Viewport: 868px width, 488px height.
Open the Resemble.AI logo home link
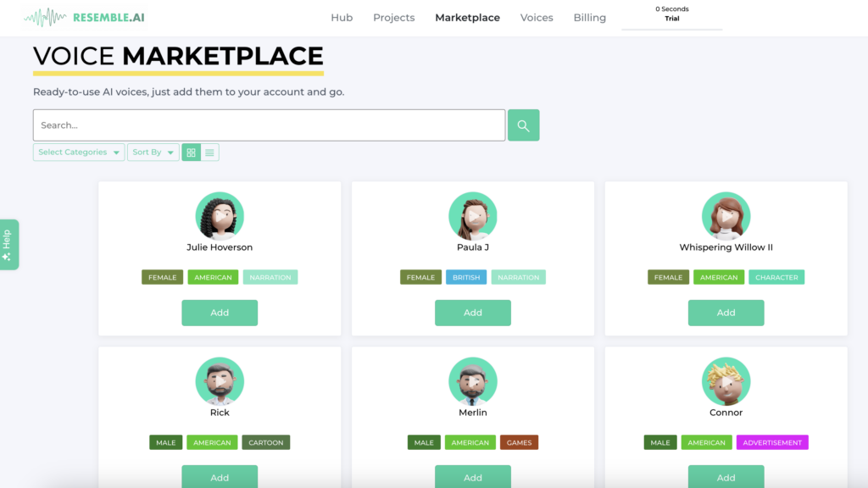pos(85,17)
